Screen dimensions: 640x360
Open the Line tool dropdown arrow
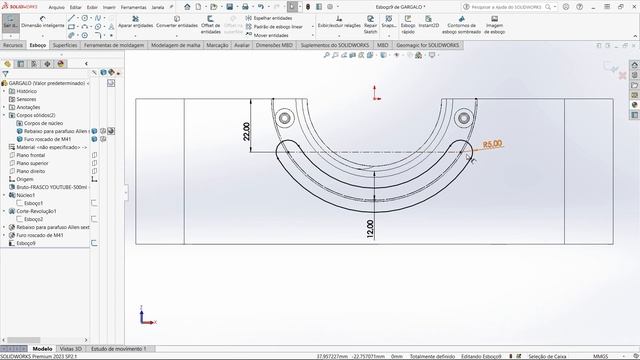(x=78, y=18)
